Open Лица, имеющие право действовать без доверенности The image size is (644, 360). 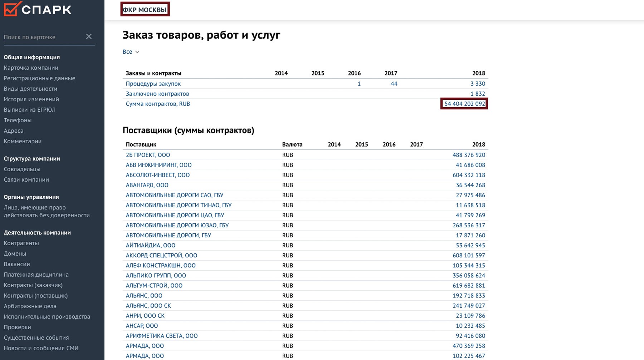point(47,211)
